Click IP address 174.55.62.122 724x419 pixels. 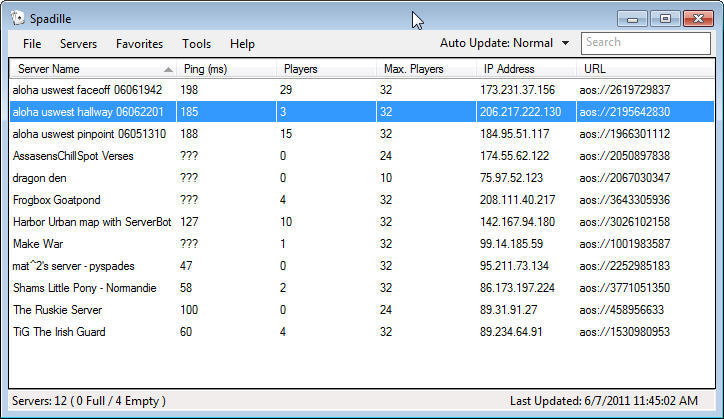pos(514,156)
